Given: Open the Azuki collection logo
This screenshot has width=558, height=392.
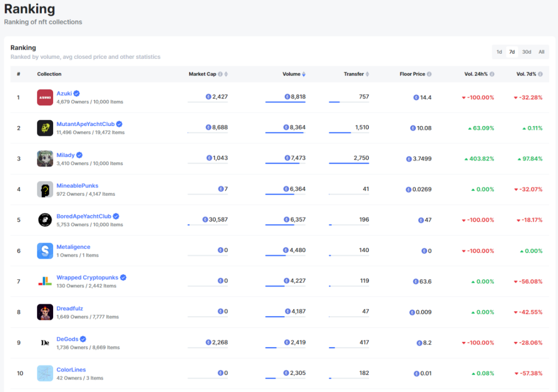Looking at the screenshot, I should [x=45, y=98].
